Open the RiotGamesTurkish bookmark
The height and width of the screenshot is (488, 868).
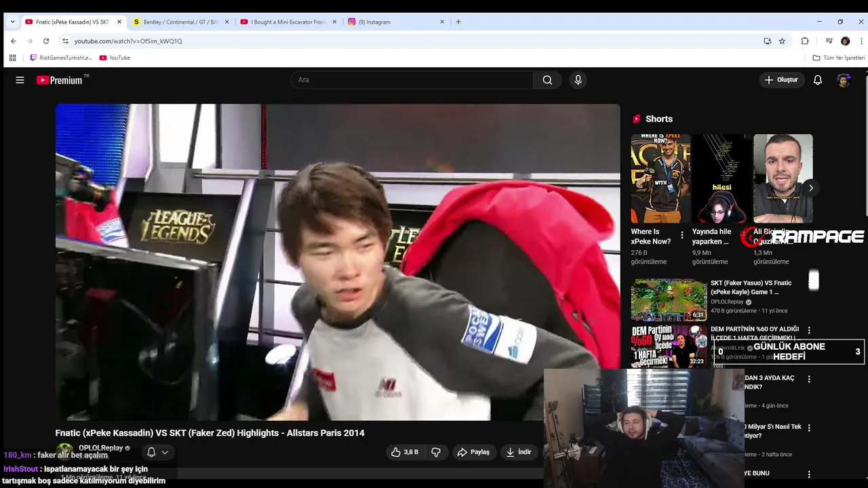(61, 58)
